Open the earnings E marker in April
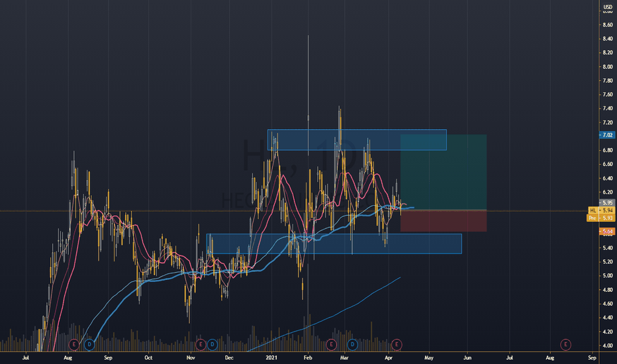The image size is (617, 364). pos(397,345)
